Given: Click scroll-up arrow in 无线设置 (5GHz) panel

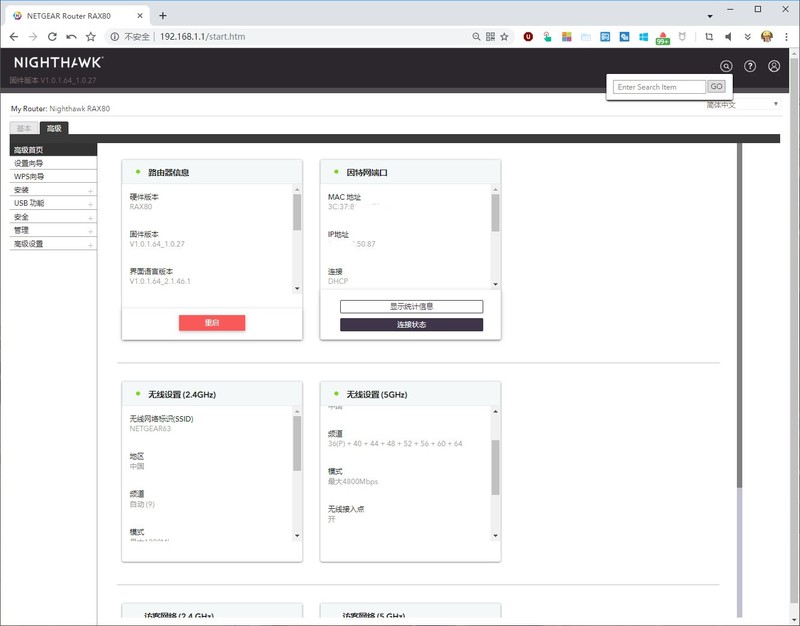Looking at the screenshot, I should (495, 411).
